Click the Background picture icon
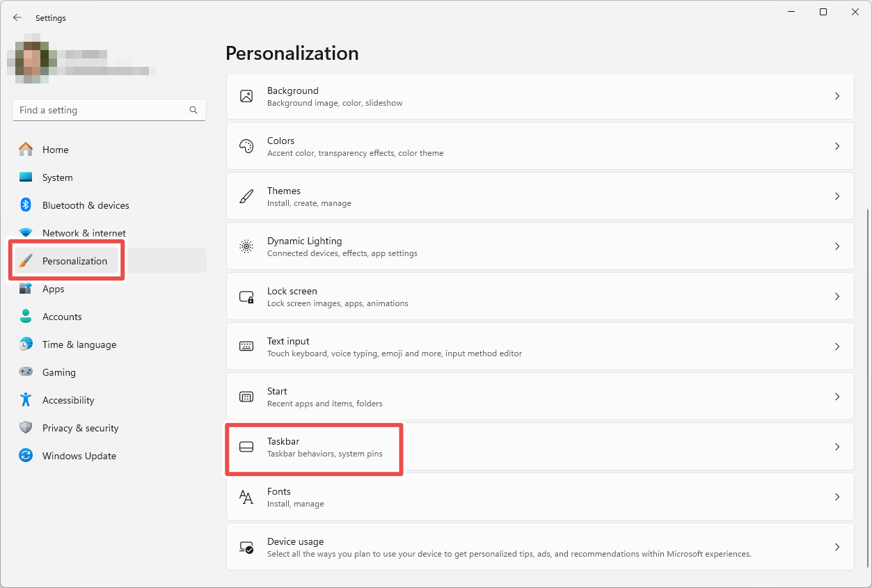 click(246, 96)
